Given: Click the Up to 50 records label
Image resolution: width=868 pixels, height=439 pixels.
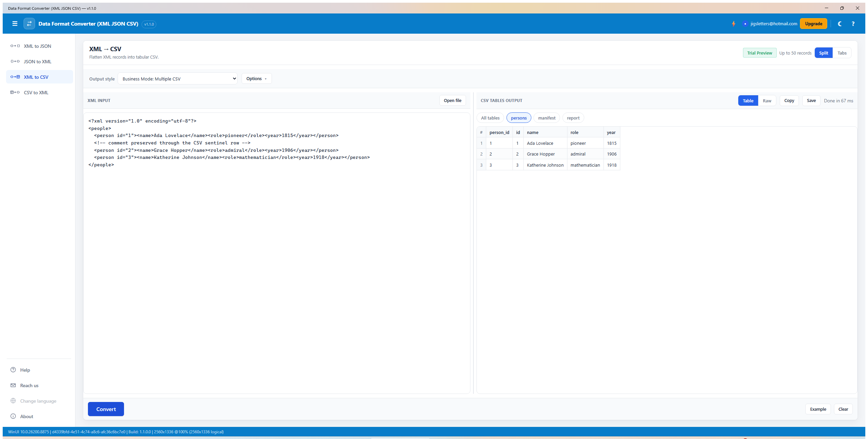Looking at the screenshot, I should [795, 53].
